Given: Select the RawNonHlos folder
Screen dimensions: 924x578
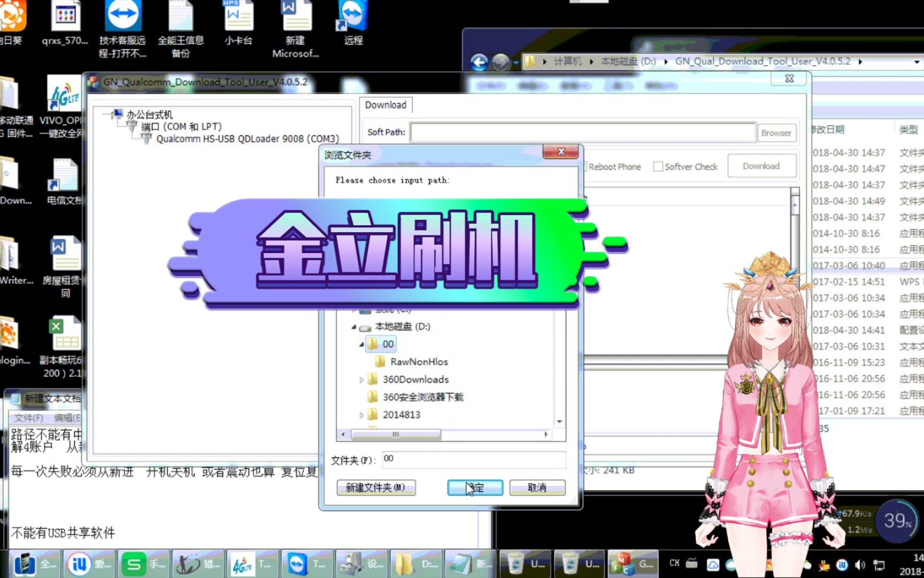Looking at the screenshot, I should (x=419, y=362).
